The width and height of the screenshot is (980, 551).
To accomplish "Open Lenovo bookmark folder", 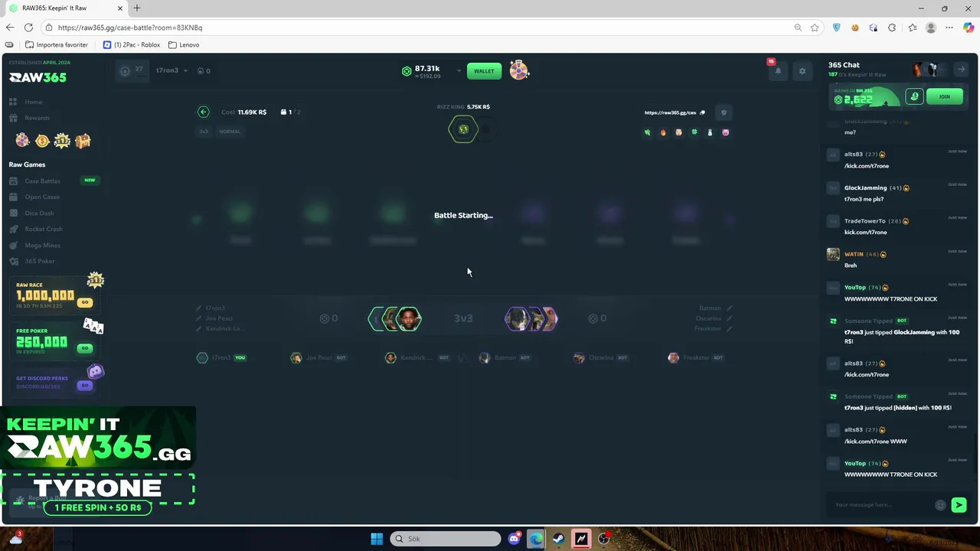I will click(x=184, y=44).
